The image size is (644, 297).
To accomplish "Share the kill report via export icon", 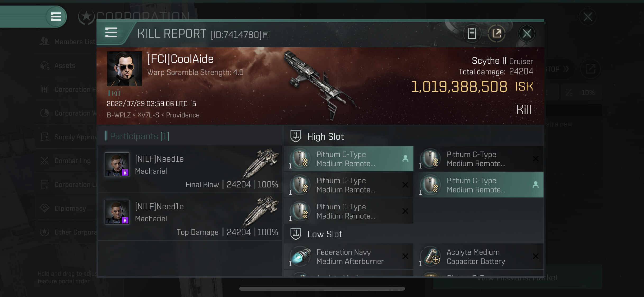I will (x=496, y=34).
